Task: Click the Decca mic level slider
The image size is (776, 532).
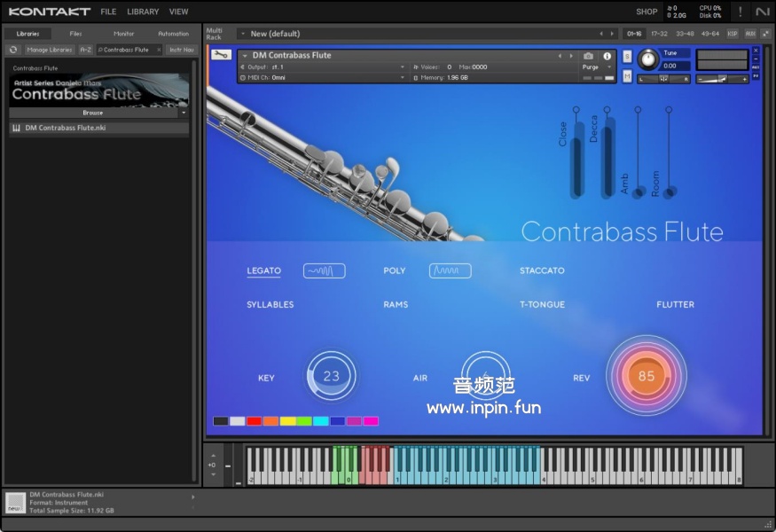Action: (607, 153)
